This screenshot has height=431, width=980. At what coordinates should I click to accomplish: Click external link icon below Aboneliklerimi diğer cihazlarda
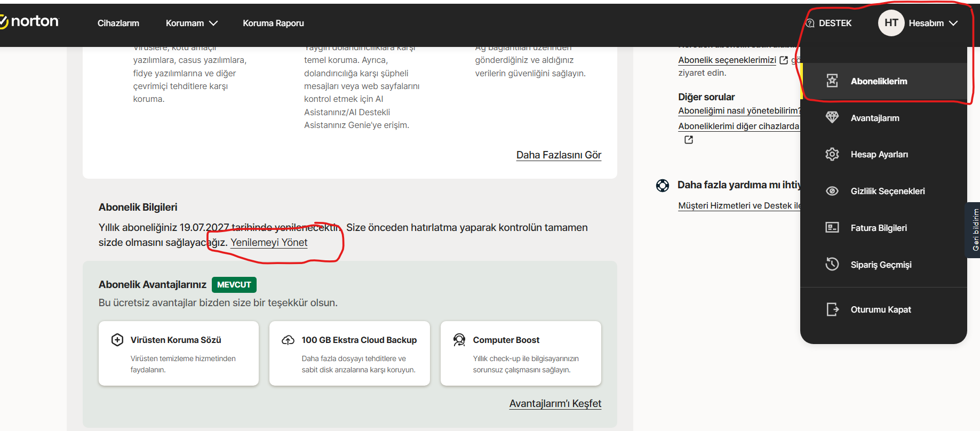coord(689,140)
